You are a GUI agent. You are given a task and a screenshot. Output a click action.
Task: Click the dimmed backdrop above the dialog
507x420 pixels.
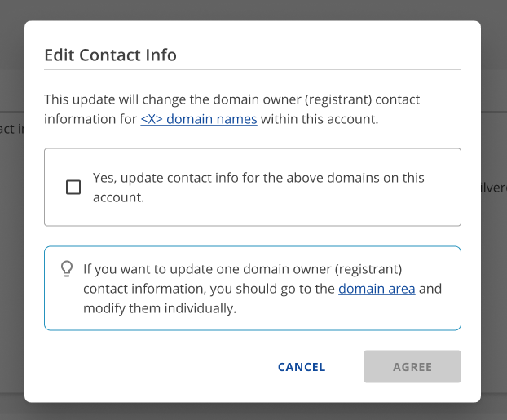click(x=253, y=10)
